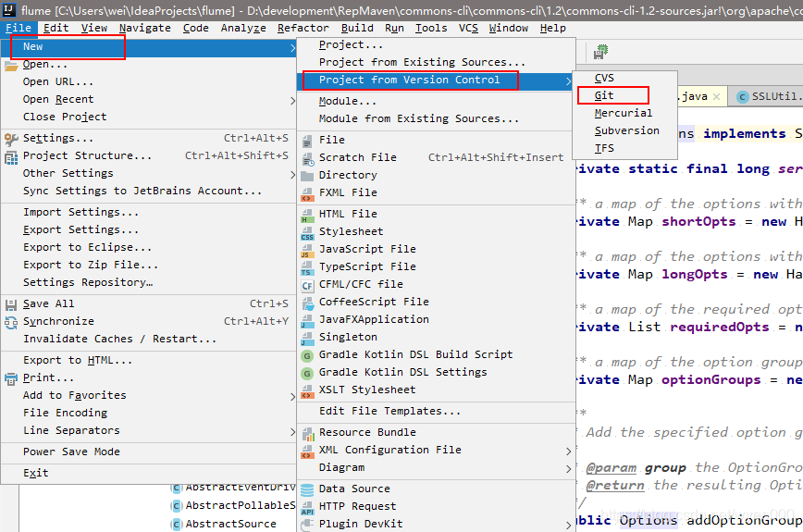Click the @param tag in the Javadoc
The width and height of the screenshot is (803, 532).
[611, 468]
